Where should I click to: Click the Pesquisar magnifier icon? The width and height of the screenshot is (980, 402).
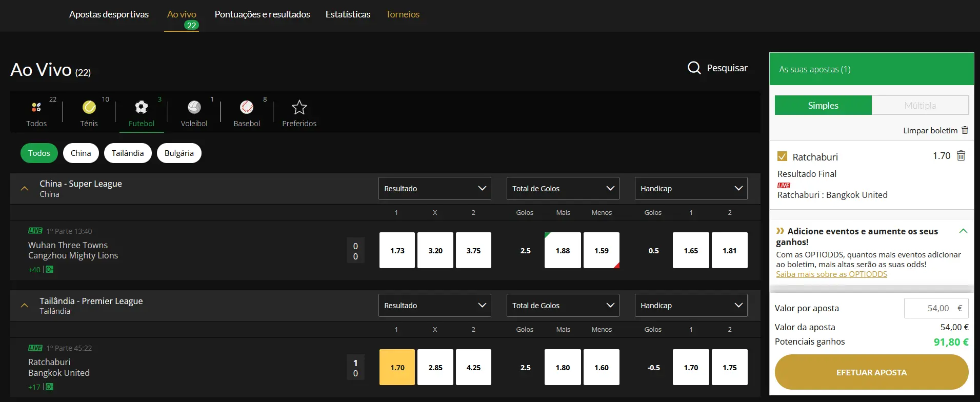click(x=694, y=68)
